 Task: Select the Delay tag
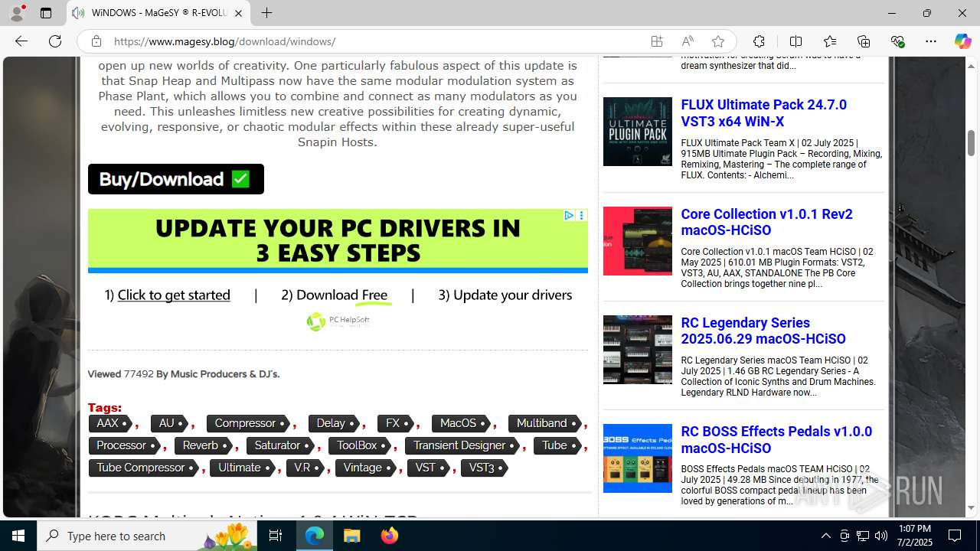coord(335,423)
